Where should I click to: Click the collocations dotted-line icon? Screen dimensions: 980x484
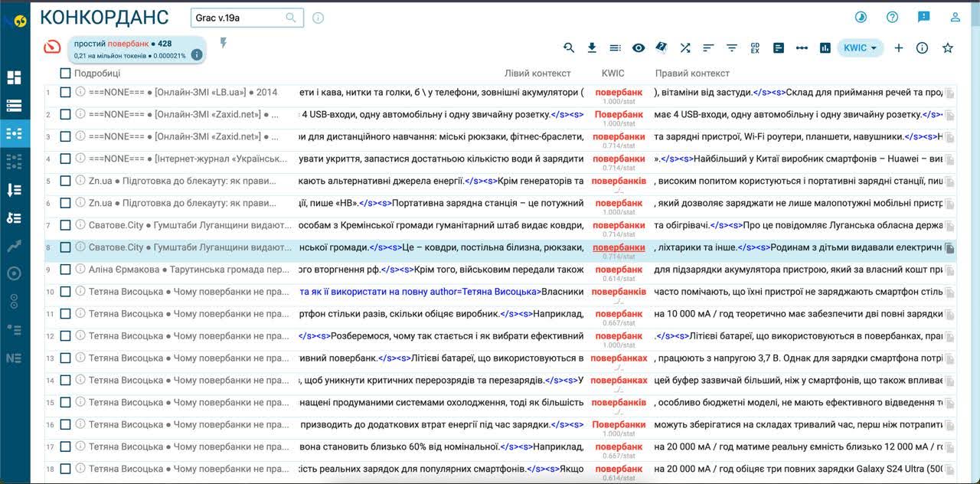802,47
